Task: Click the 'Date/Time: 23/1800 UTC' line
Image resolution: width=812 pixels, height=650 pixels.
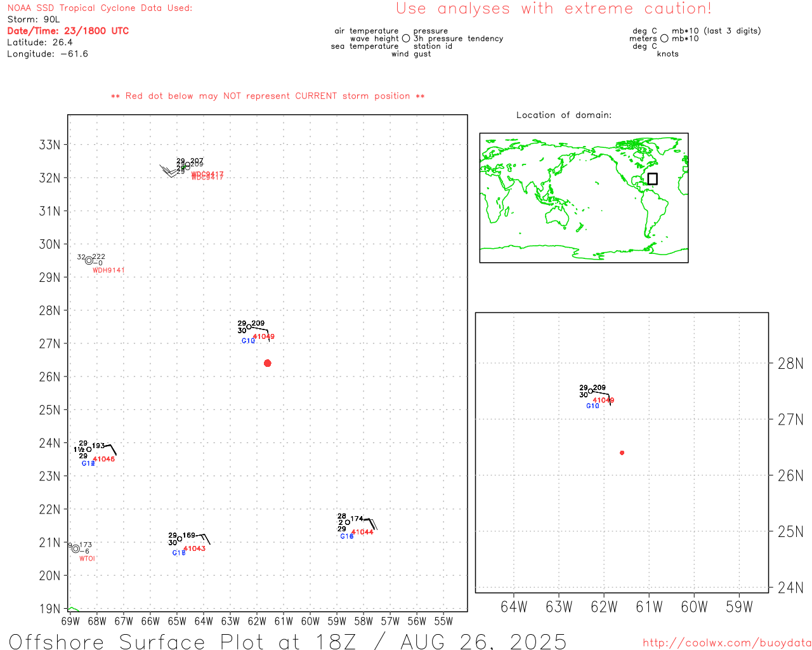Action: (68, 30)
